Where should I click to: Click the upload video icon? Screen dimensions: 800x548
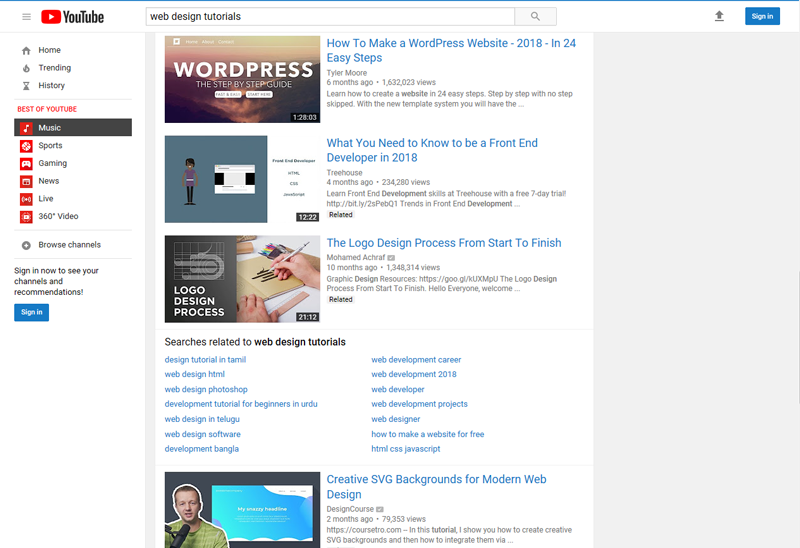718,16
